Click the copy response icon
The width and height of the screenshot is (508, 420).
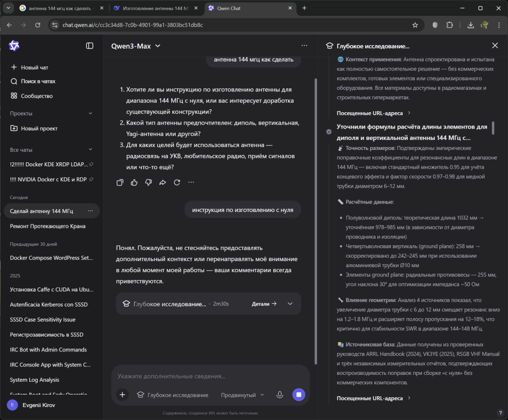point(120,183)
